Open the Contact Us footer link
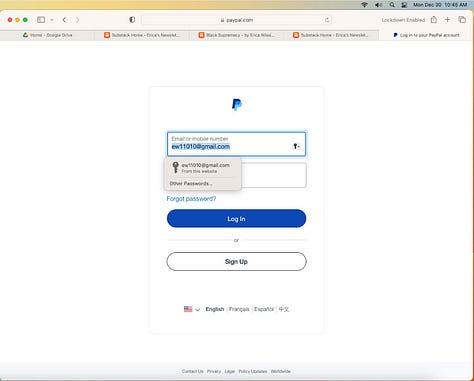The image size is (474, 381). click(x=192, y=371)
